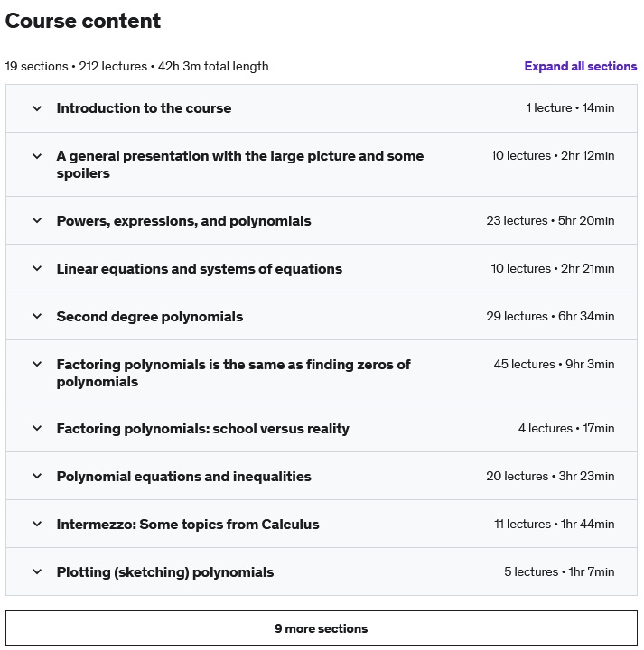Show 9 more sections button
Screen dimensions: 644x650
point(322,628)
